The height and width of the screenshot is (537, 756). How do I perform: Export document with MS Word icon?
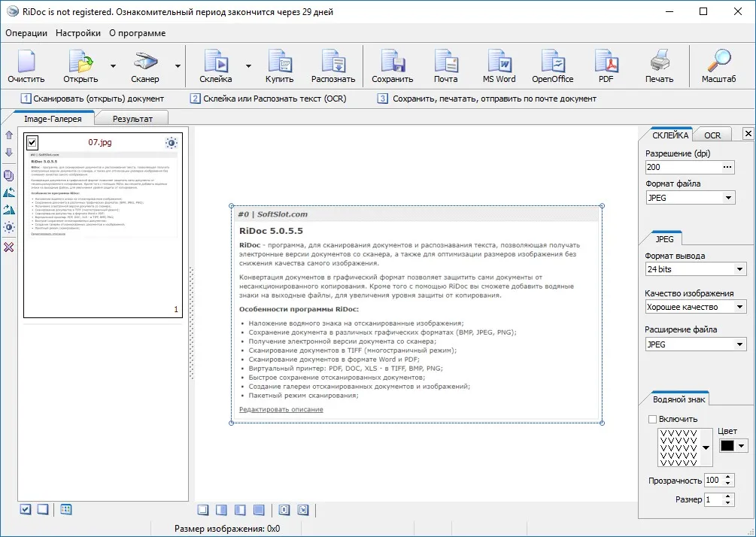point(499,66)
